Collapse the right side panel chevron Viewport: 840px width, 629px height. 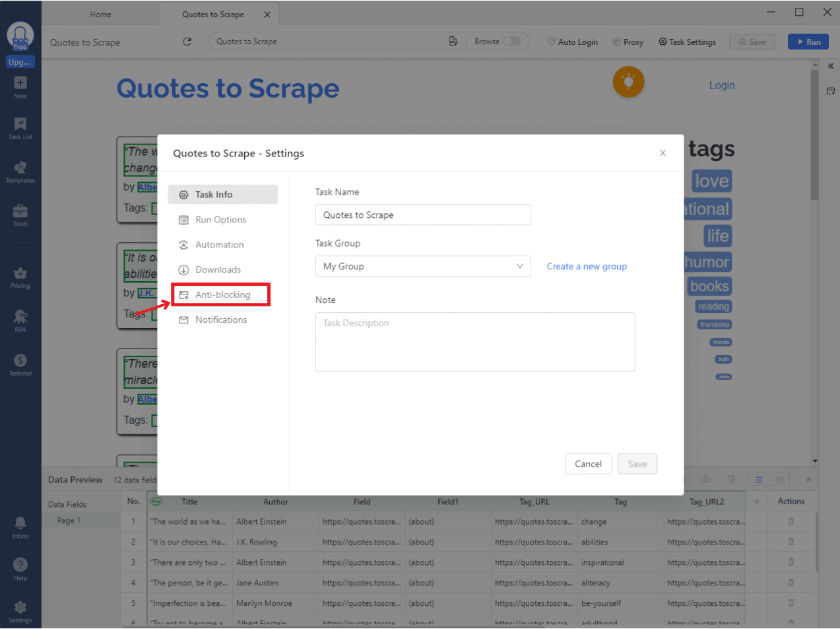(x=831, y=66)
